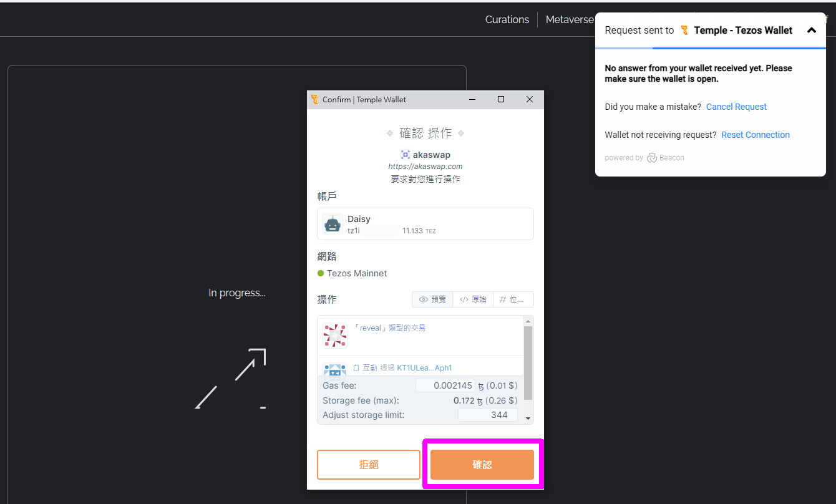836x504 pixels.
Task: Click the https://akaswap.com URL text
Action: click(x=425, y=167)
